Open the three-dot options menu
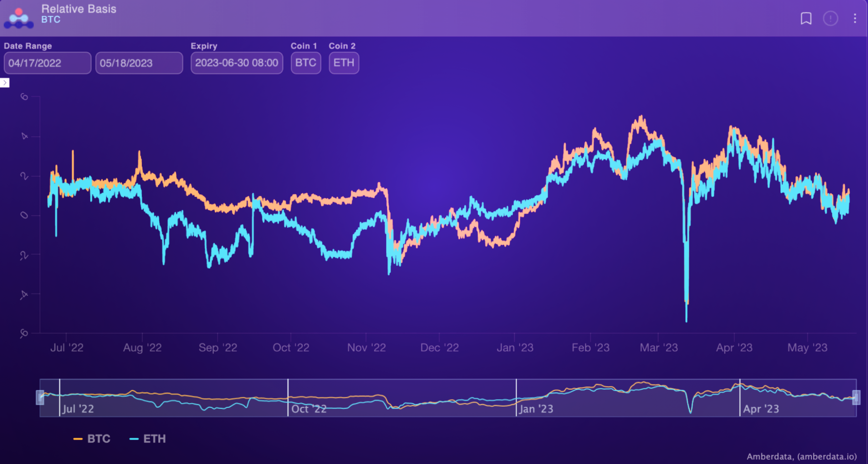 pos(855,19)
